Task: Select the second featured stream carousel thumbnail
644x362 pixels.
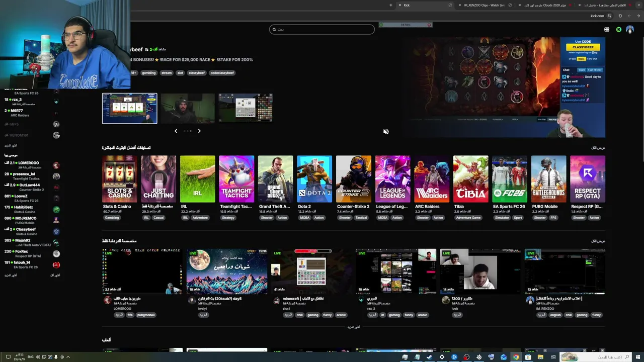Action: 188,108
